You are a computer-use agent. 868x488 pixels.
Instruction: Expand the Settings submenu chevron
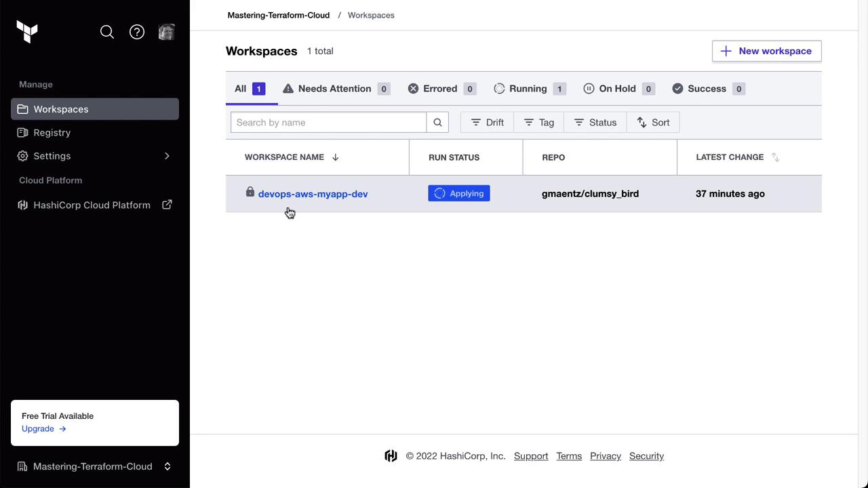click(167, 156)
